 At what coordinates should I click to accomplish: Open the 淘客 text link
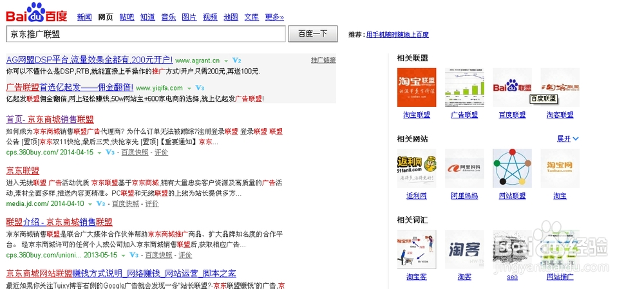tap(464, 277)
